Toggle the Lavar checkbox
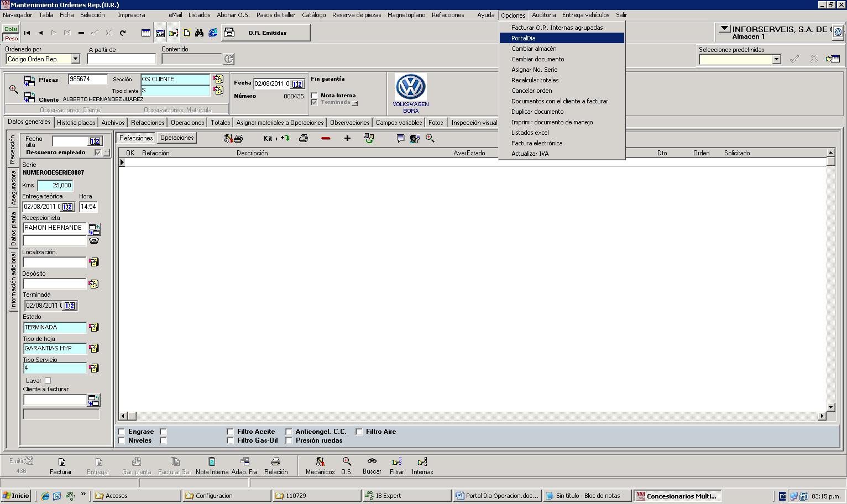The image size is (847, 504). pyautogui.click(x=48, y=381)
